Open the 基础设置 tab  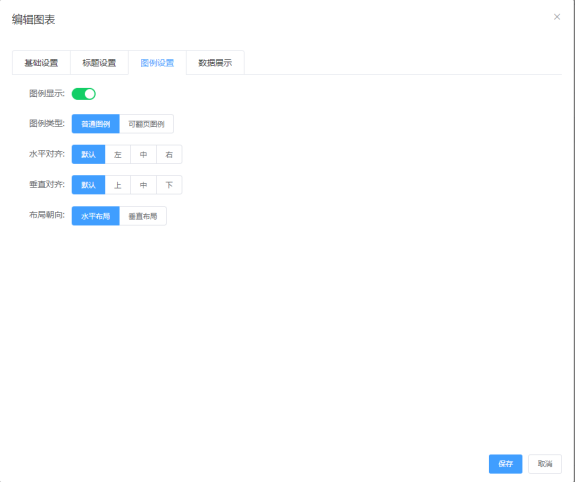point(41,63)
